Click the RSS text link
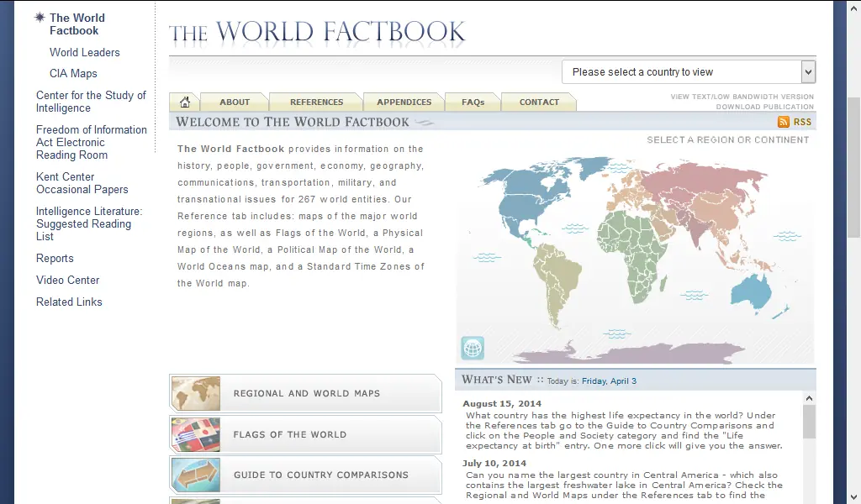 click(x=802, y=123)
